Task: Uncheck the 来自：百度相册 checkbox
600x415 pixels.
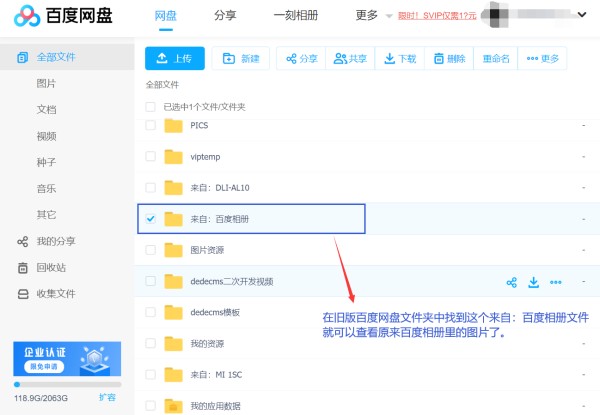Action: pos(150,219)
